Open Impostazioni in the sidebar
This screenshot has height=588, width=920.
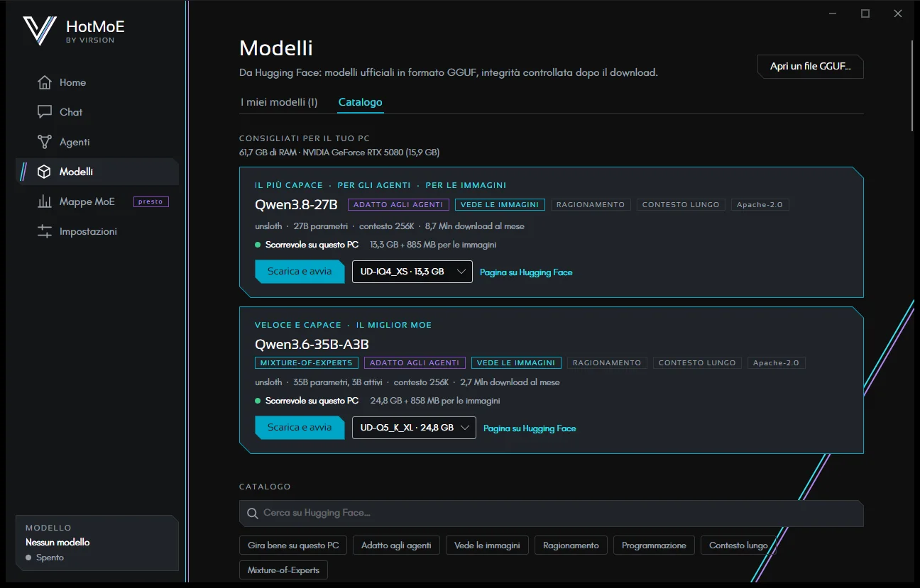coord(97,231)
